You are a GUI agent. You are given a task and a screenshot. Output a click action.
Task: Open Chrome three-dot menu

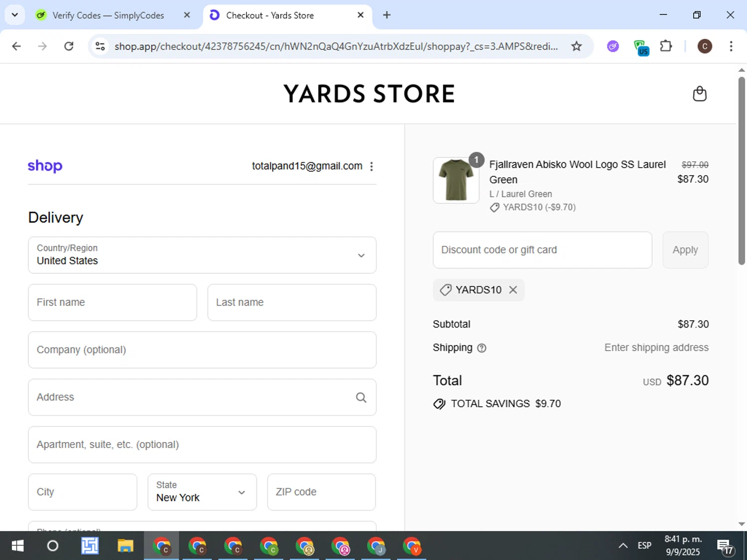point(731,46)
